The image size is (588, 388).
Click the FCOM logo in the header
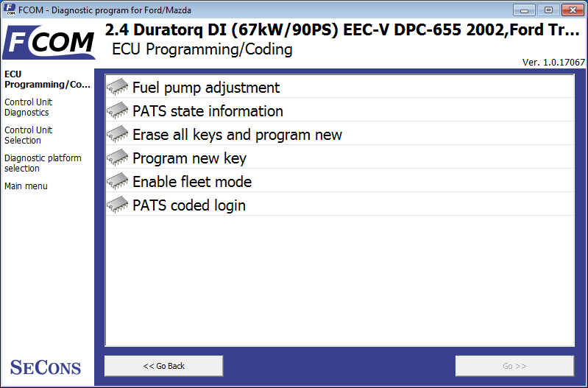coord(49,45)
